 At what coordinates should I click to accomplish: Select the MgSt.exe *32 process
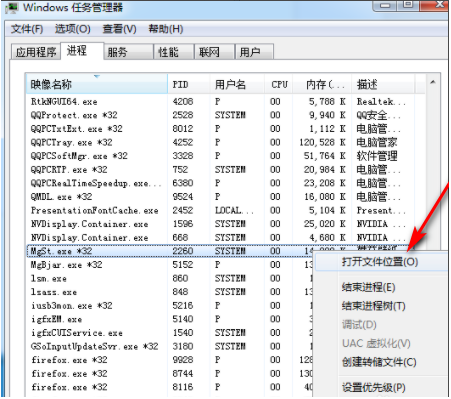[x=170, y=251]
